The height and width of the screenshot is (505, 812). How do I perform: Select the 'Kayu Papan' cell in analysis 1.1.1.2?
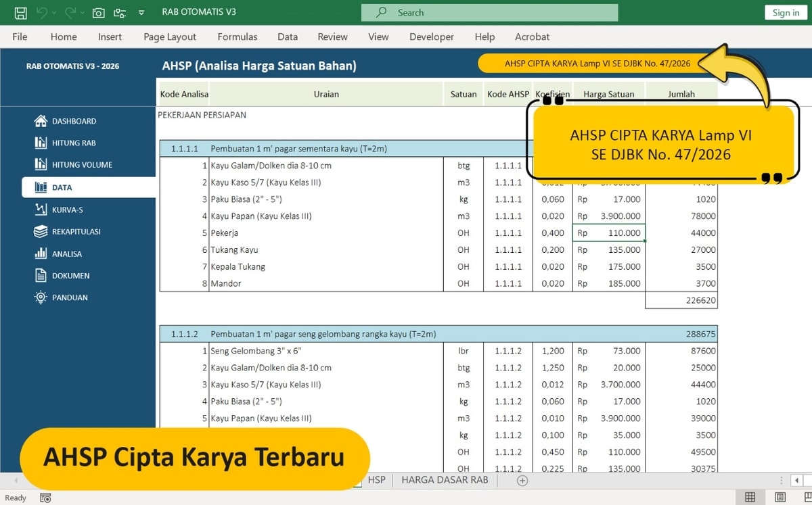pos(326,418)
